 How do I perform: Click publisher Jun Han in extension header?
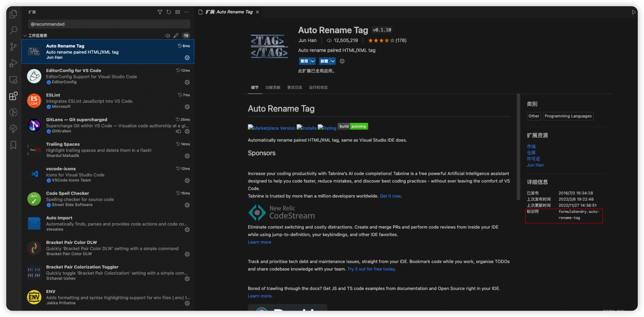pos(308,40)
